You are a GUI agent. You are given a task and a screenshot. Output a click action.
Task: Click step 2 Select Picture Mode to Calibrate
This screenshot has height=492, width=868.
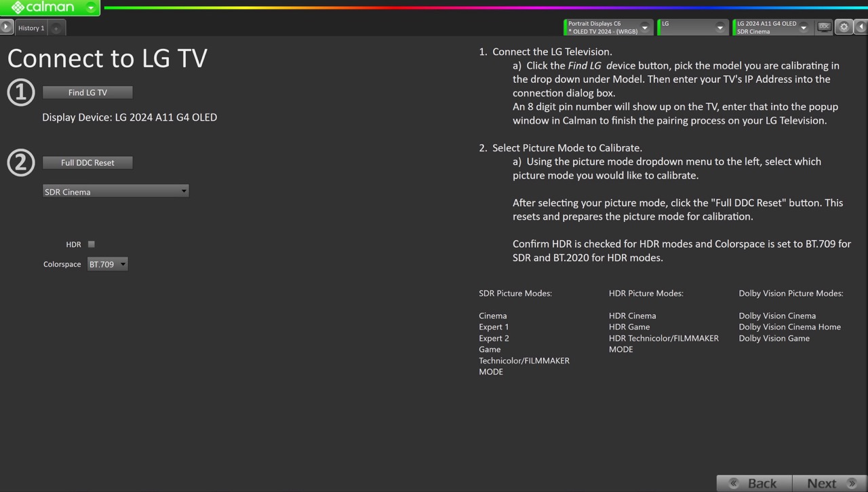[560, 148]
